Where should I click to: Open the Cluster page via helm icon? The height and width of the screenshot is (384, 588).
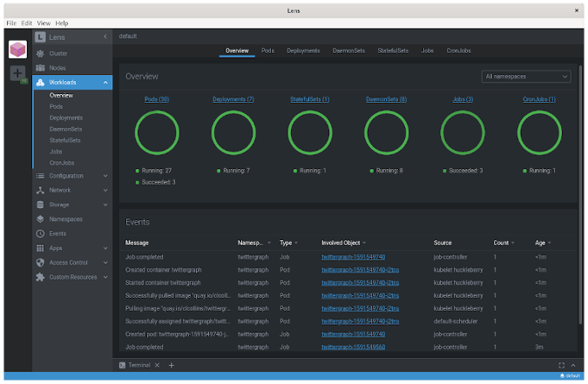(x=41, y=53)
